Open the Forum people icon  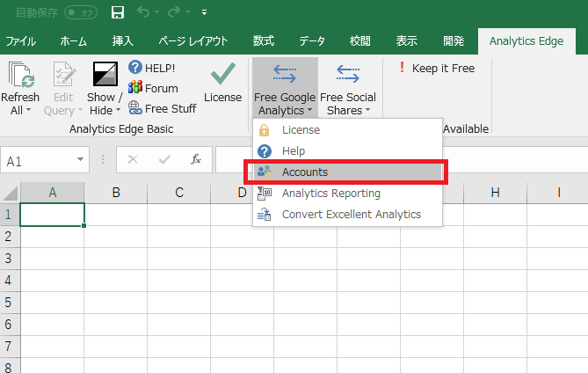(x=135, y=87)
